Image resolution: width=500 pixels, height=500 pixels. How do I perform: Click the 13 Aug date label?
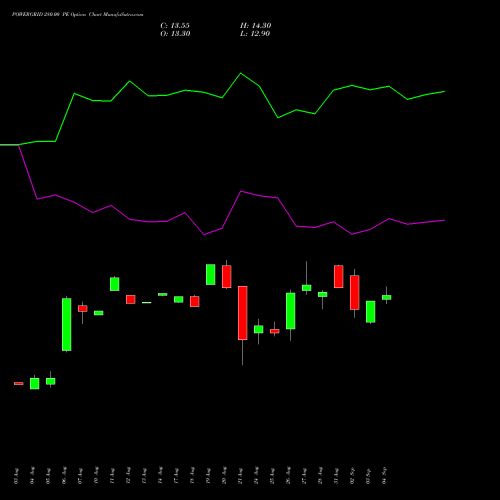[144, 476]
